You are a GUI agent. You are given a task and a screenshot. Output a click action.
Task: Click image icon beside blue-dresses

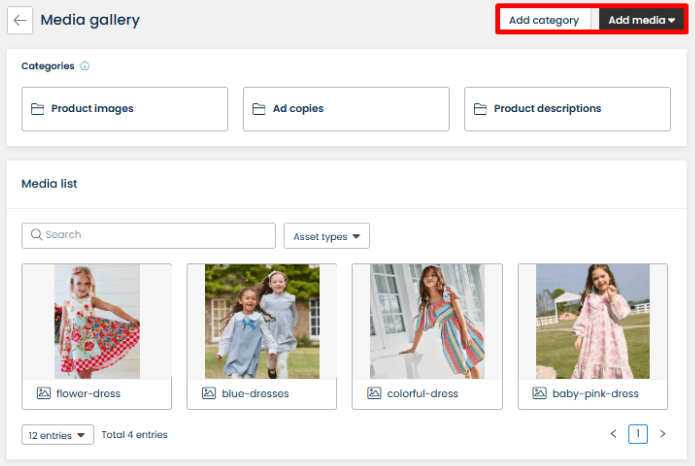[209, 394]
